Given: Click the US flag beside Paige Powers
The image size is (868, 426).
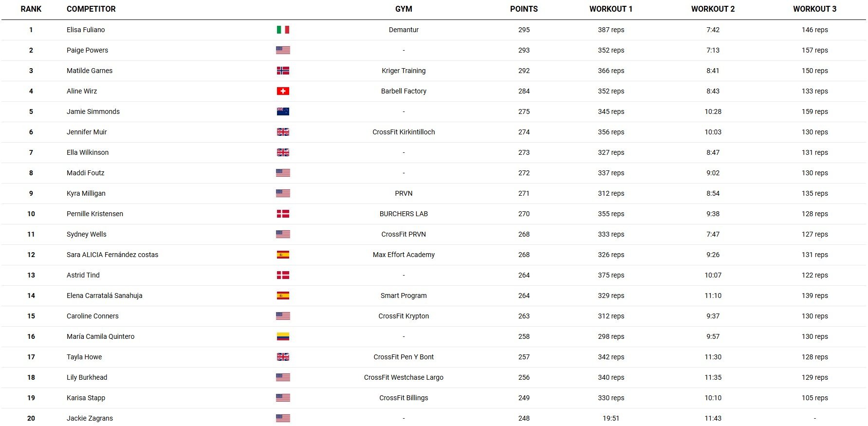Looking at the screenshot, I should (283, 50).
